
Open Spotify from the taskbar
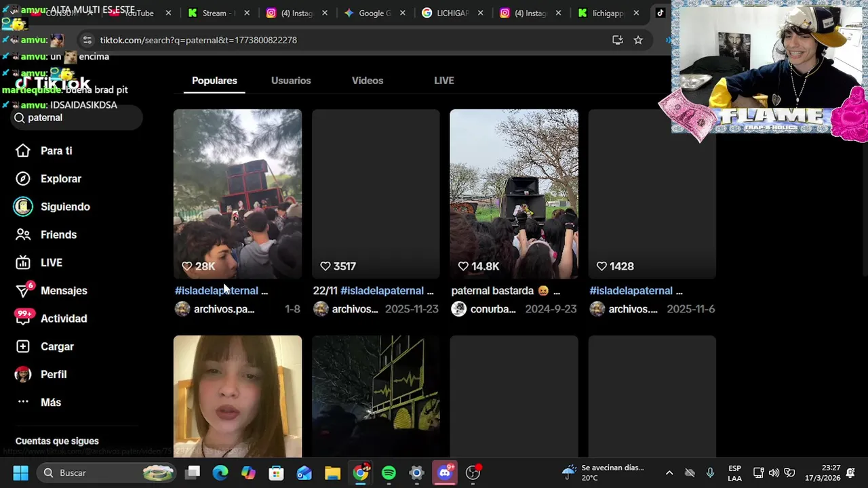389,472
